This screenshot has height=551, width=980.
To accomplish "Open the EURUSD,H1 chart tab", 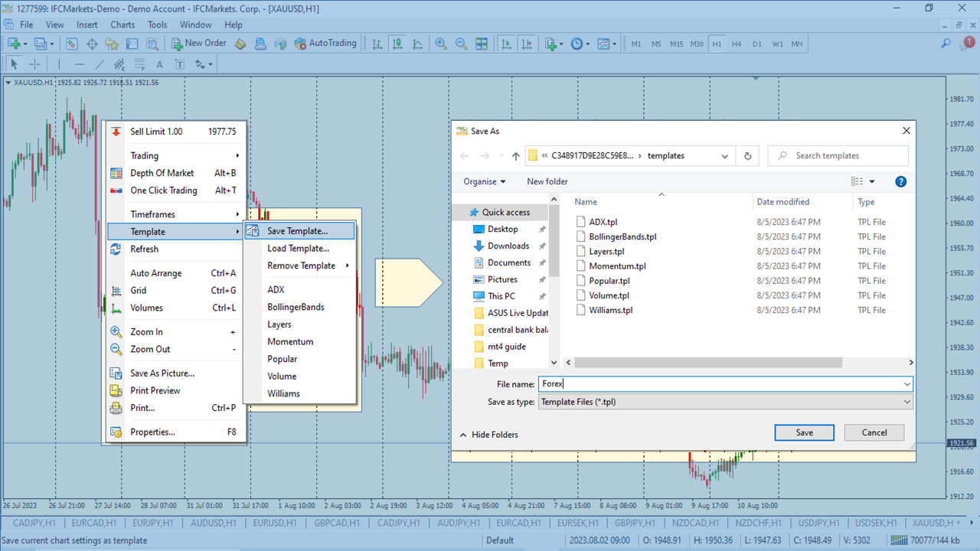I will pyautogui.click(x=274, y=523).
